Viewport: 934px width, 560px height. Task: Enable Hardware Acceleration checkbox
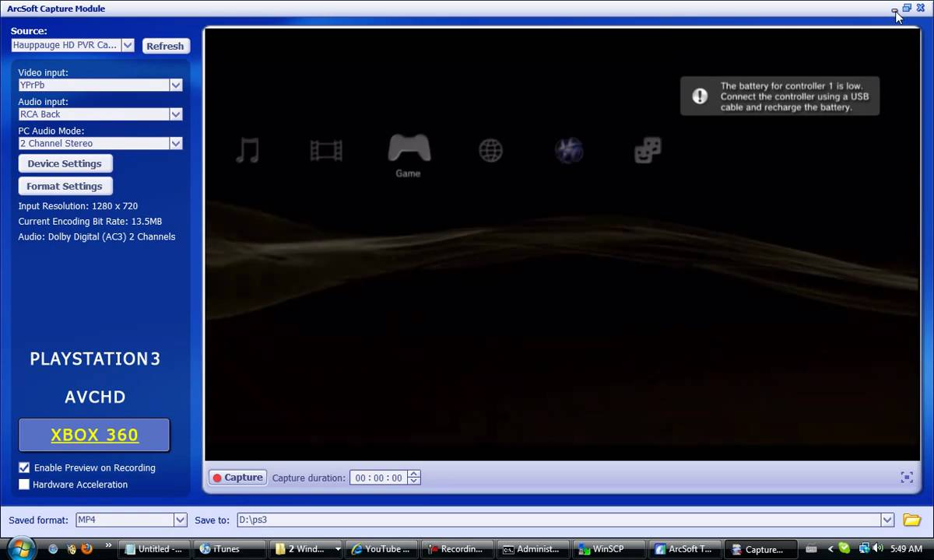24,485
